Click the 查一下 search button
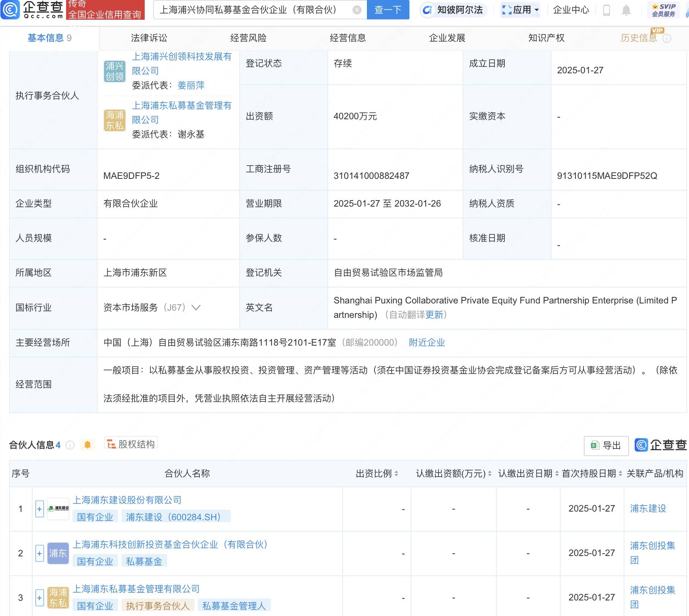The width and height of the screenshot is (689, 616). coord(388,10)
